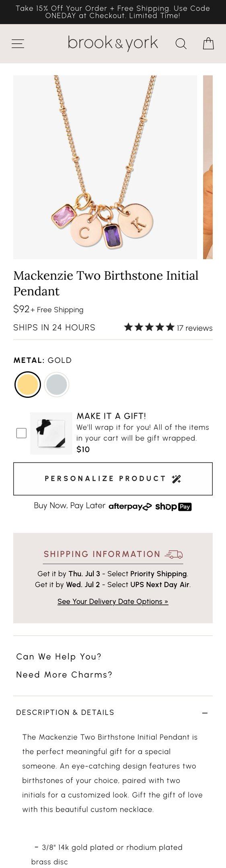The image size is (226, 868).
Task: Select the Gold metal option
Action: click(28, 385)
